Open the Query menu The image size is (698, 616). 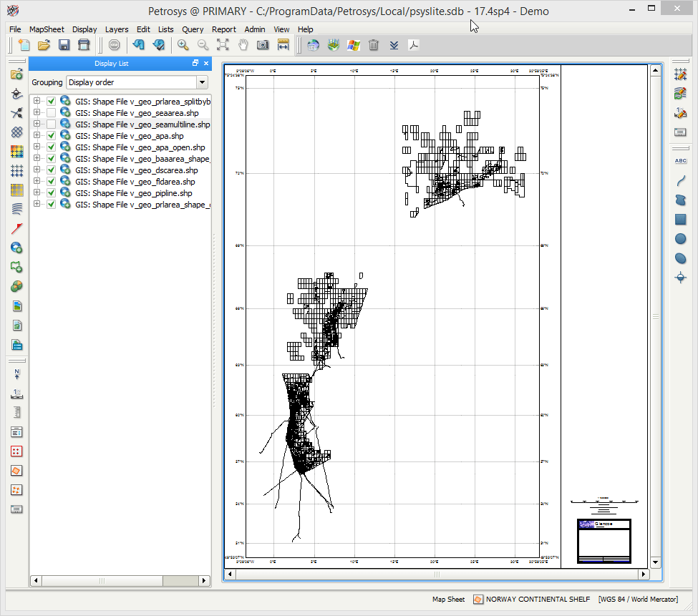(193, 29)
